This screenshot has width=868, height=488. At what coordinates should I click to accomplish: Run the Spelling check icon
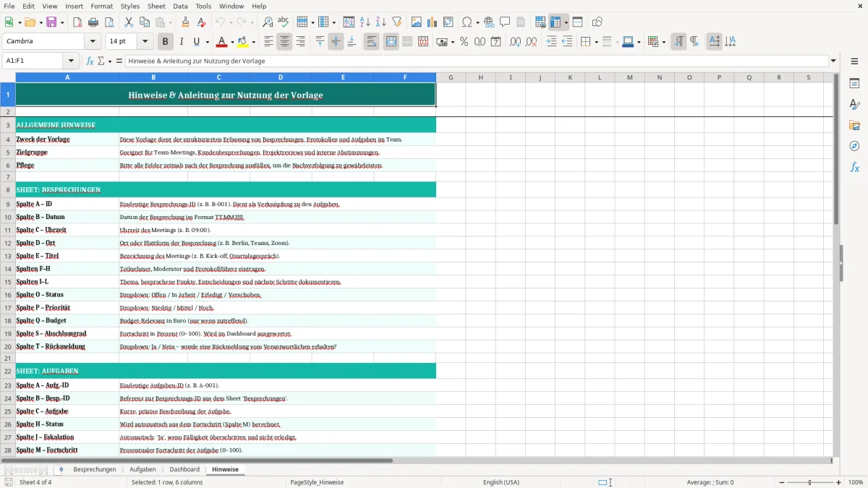tap(284, 22)
